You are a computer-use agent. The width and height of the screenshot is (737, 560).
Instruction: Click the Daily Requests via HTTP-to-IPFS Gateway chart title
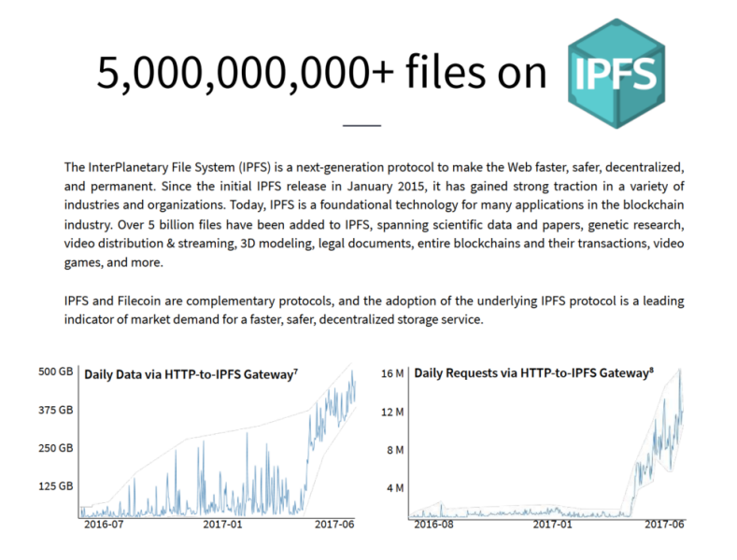(x=533, y=373)
